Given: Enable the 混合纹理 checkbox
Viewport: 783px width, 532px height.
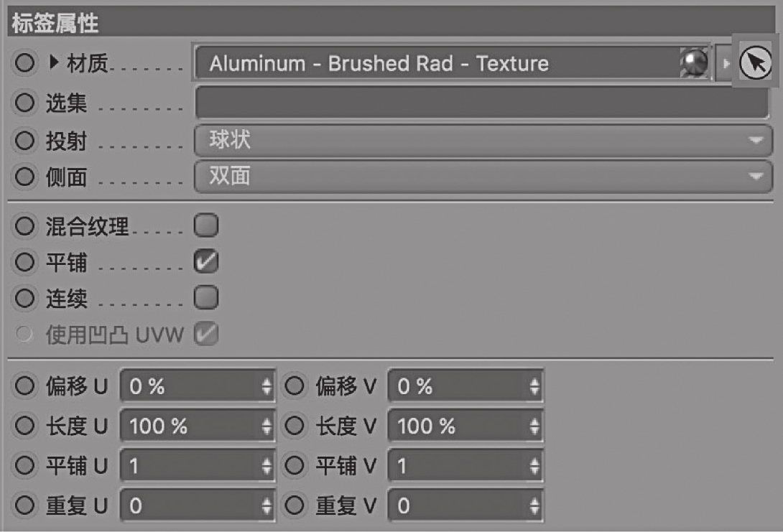Looking at the screenshot, I should pos(205,225).
